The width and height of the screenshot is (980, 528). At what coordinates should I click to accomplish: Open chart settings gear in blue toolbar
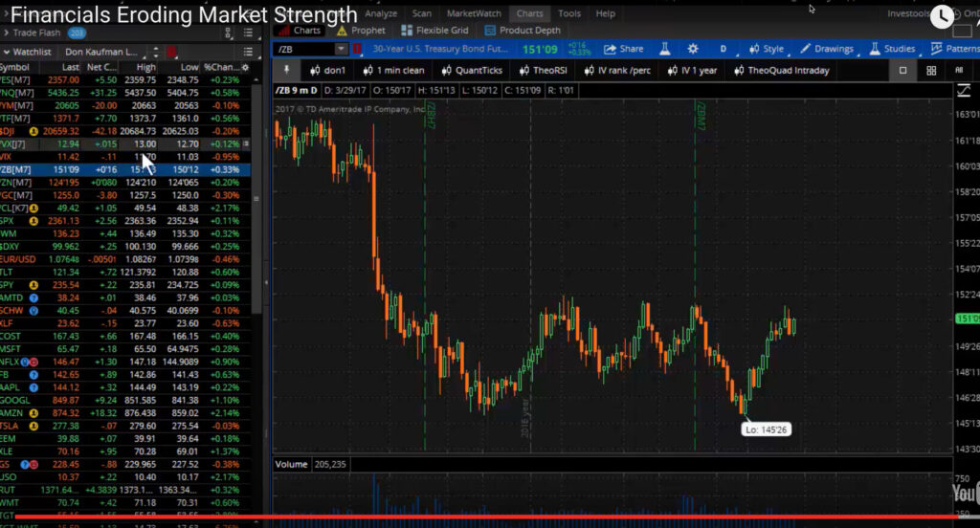pyautogui.click(x=693, y=49)
